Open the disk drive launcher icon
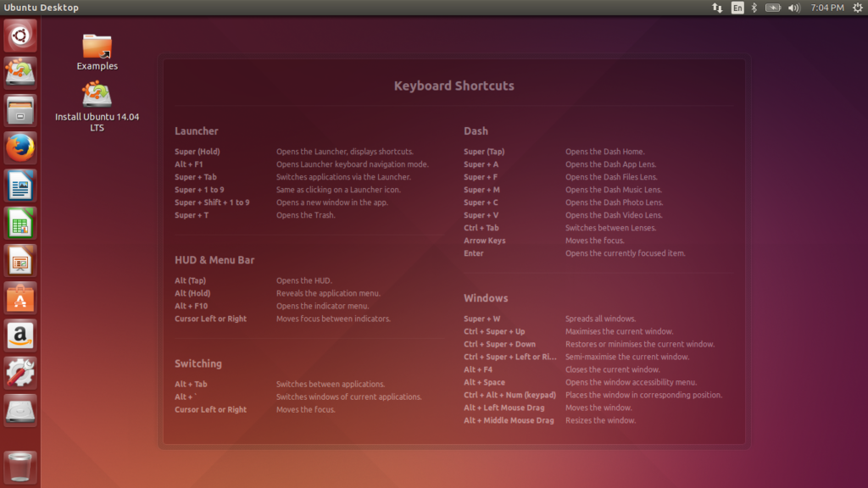This screenshot has height=488, width=868. coord(20,411)
